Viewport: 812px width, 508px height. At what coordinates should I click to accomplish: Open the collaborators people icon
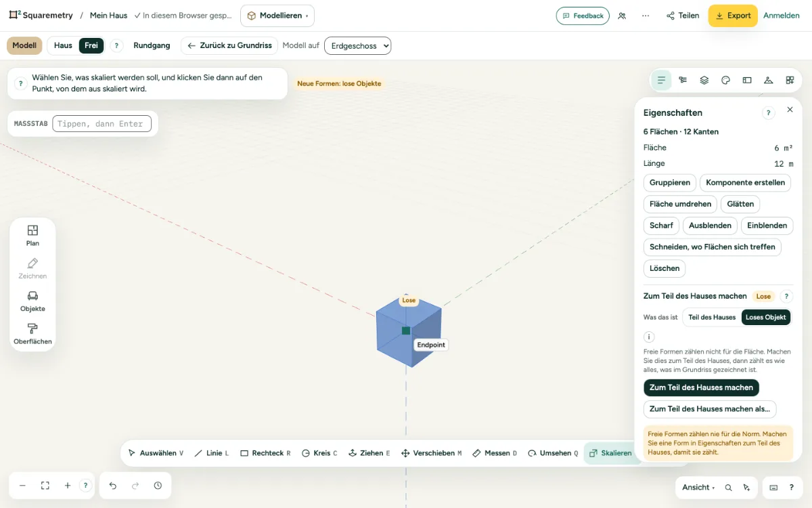click(x=622, y=16)
